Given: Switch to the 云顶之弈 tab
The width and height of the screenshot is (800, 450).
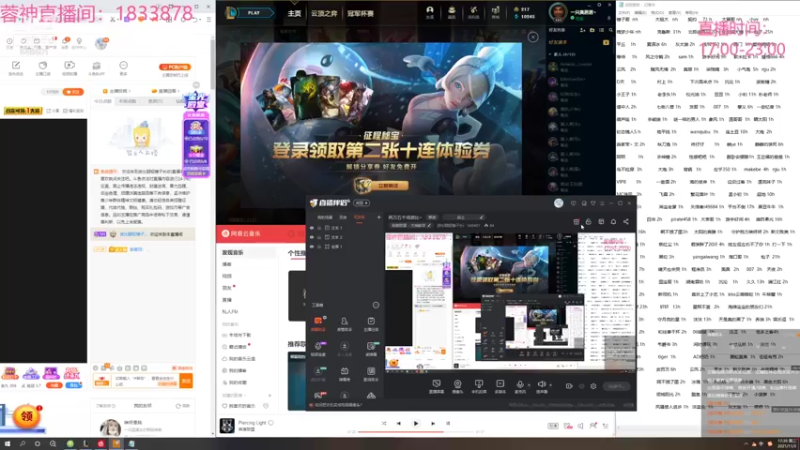Looking at the screenshot, I should [x=324, y=13].
